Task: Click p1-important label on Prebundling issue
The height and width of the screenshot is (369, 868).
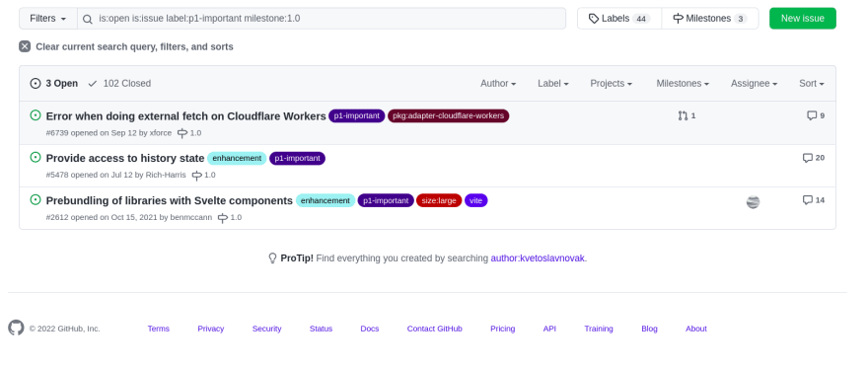Action: click(x=386, y=200)
